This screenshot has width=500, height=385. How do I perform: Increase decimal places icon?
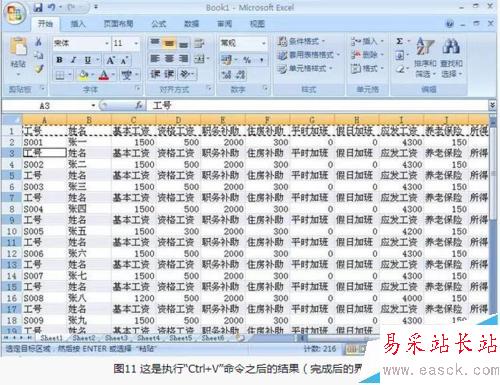coord(226,74)
